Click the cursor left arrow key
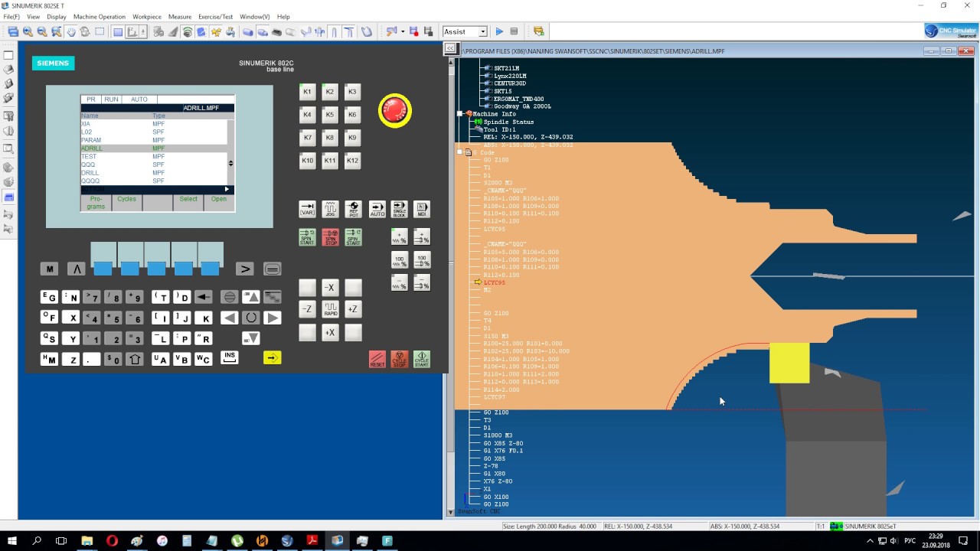This screenshot has height=551, width=980. click(x=229, y=318)
